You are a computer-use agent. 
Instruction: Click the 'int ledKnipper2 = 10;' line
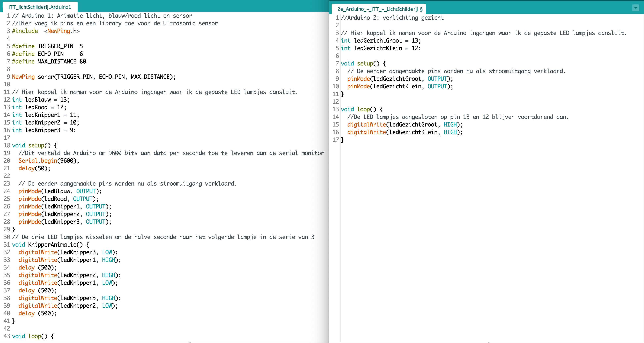pos(45,123)
